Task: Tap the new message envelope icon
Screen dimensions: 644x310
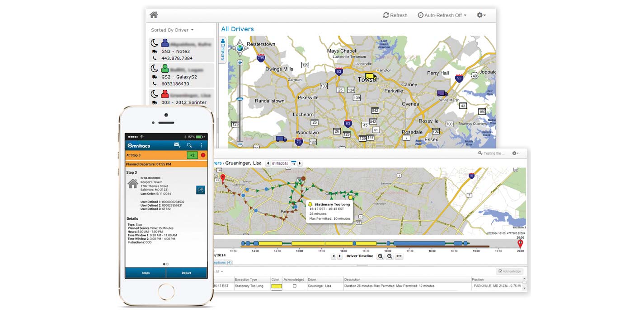Action: (x=177, y=145)
